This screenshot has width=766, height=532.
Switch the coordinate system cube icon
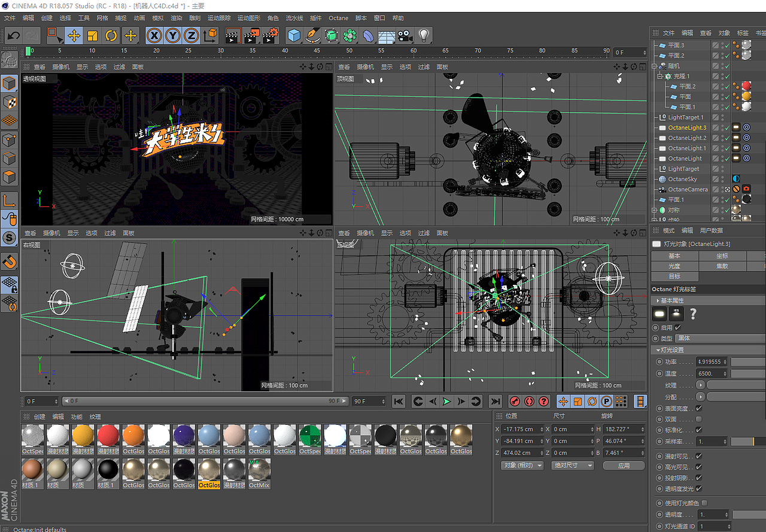(210, 36)
